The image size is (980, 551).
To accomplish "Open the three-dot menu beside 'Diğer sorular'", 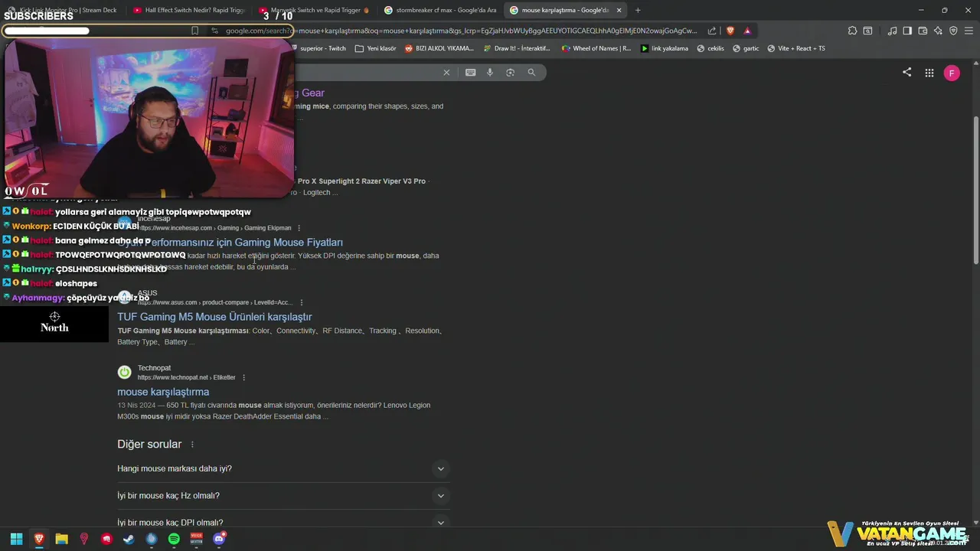I will pos(192,445).
